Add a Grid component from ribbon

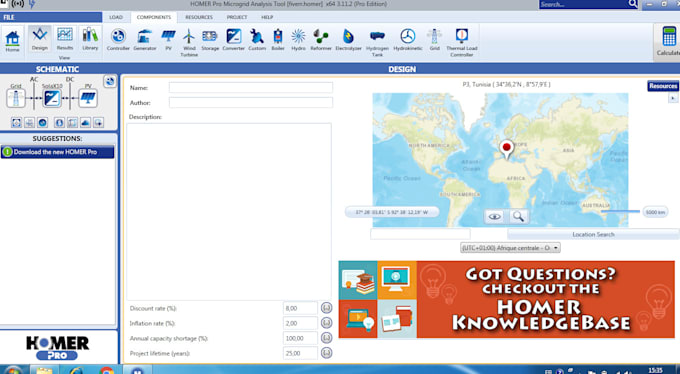coord(435,40)
